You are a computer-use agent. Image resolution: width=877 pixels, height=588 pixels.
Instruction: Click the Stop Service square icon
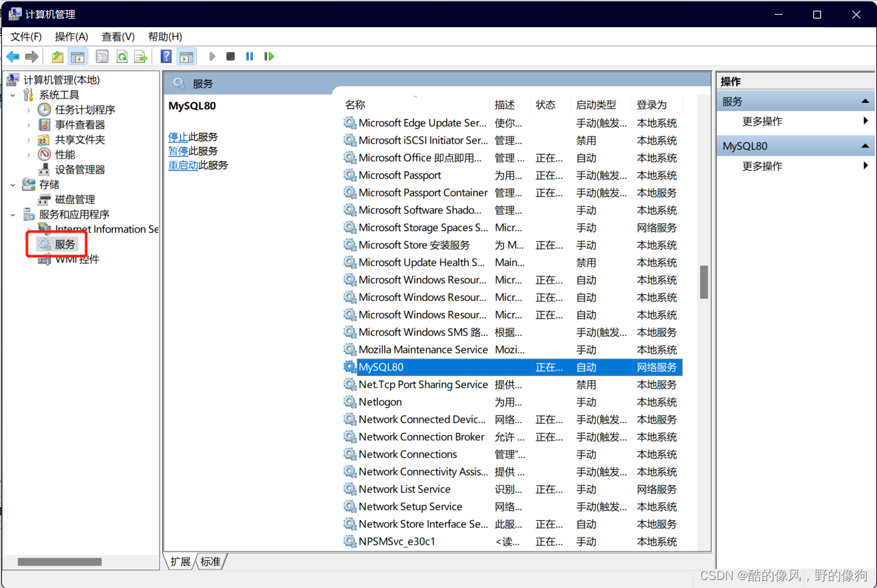(x=231, y=56)
